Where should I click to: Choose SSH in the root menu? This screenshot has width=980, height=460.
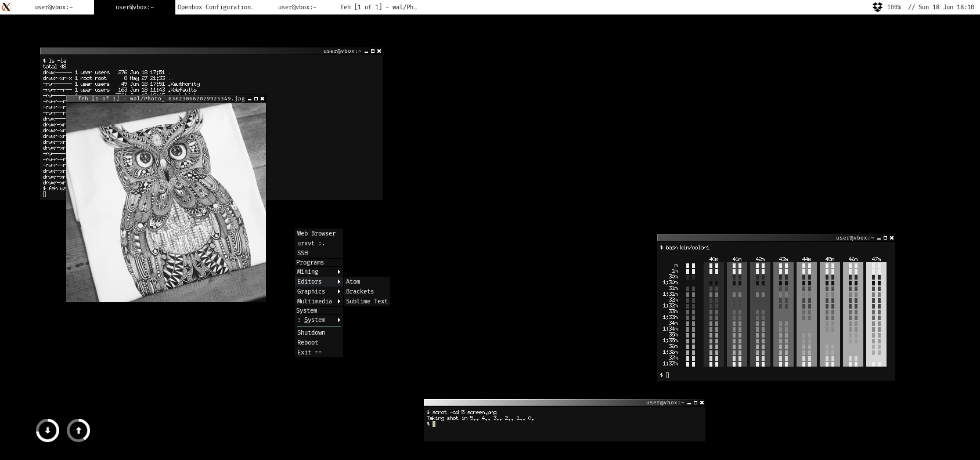click(319, 253)
